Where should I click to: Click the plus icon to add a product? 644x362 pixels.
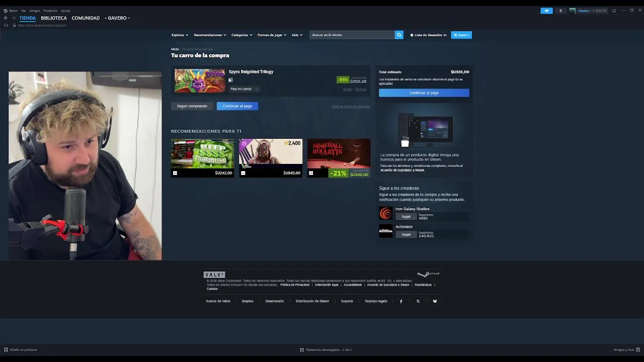coord(6,349)
